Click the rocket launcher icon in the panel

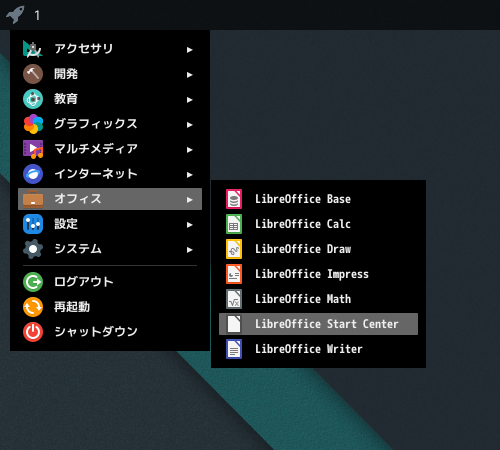[x=15, y=15]
